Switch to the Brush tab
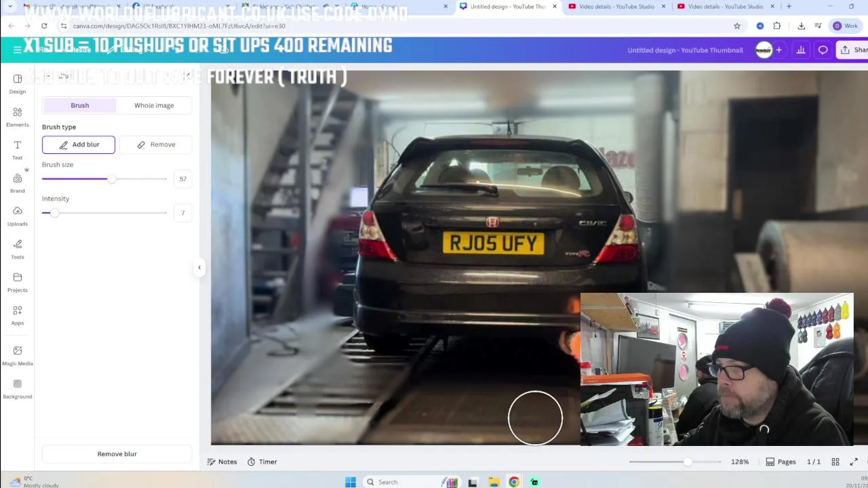This screenshot has width=868, height=488. [x=79, y=105]
